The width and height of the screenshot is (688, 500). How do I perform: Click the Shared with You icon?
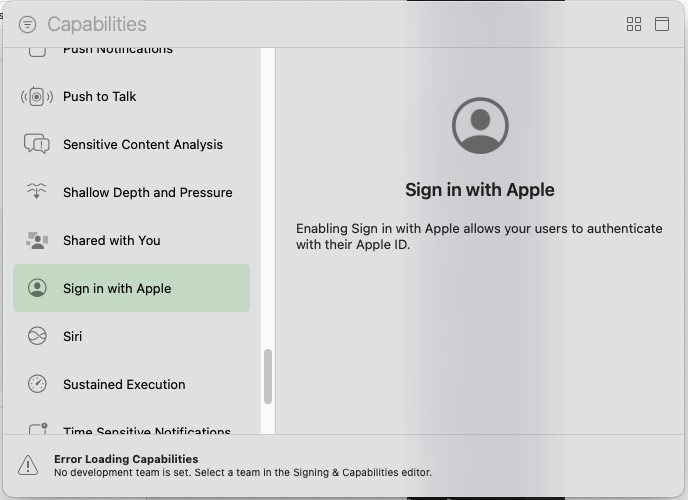[x=37, y=240]
